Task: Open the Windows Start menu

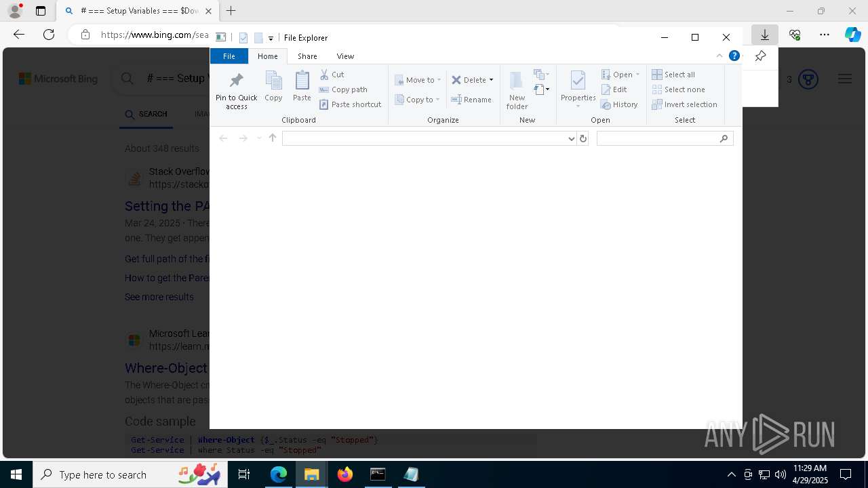Action: click(x=16, y=474)
